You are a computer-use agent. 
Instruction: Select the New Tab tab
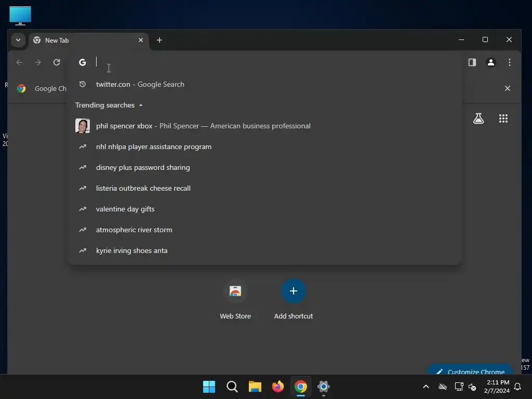click(89, 41)
